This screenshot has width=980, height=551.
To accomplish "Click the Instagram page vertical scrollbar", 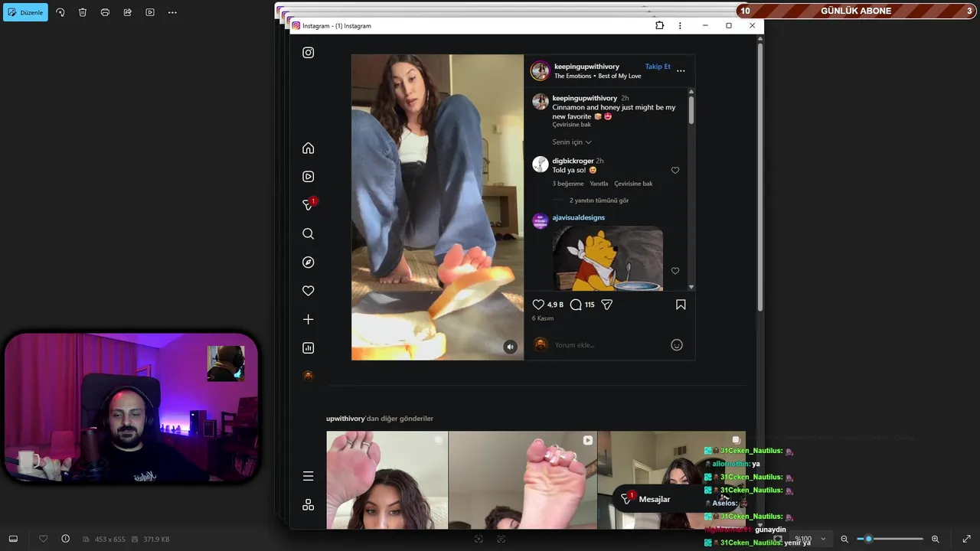I will [759, 176].
